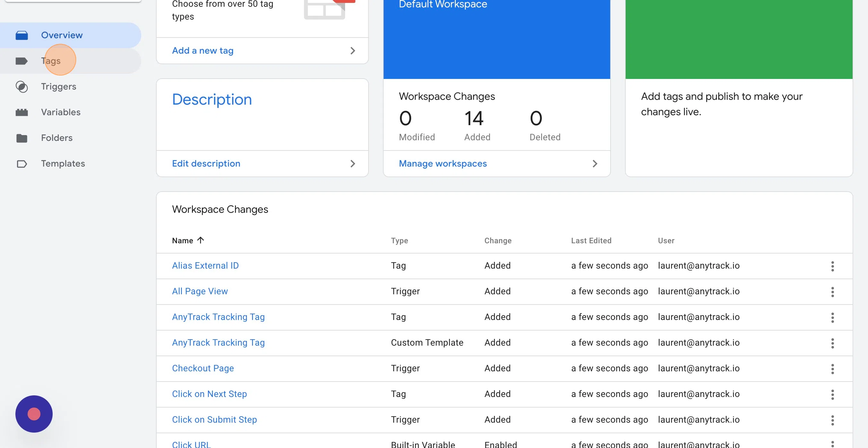Expand Add a new tag chevron
The height and width of the screenshot is (448, 868).
352,50
